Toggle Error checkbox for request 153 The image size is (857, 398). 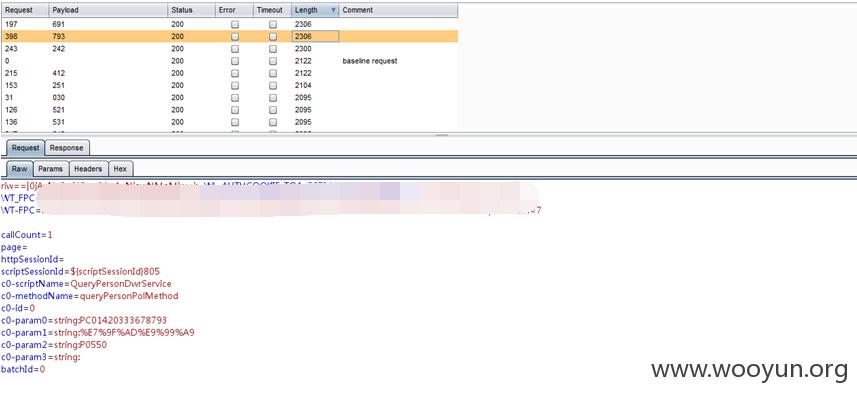(x=235, y=86)
